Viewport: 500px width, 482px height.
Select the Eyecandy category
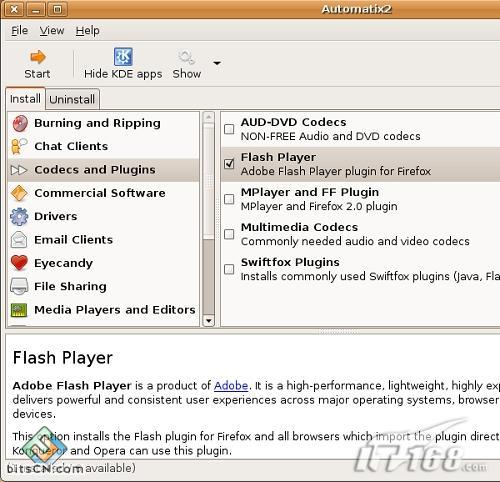point(103,263)
